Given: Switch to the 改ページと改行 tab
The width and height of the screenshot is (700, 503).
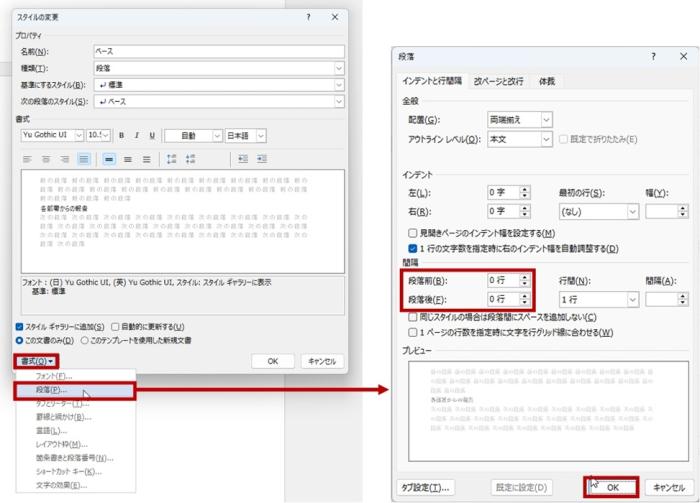Looking at the screenshot, I should click(500, 81).
